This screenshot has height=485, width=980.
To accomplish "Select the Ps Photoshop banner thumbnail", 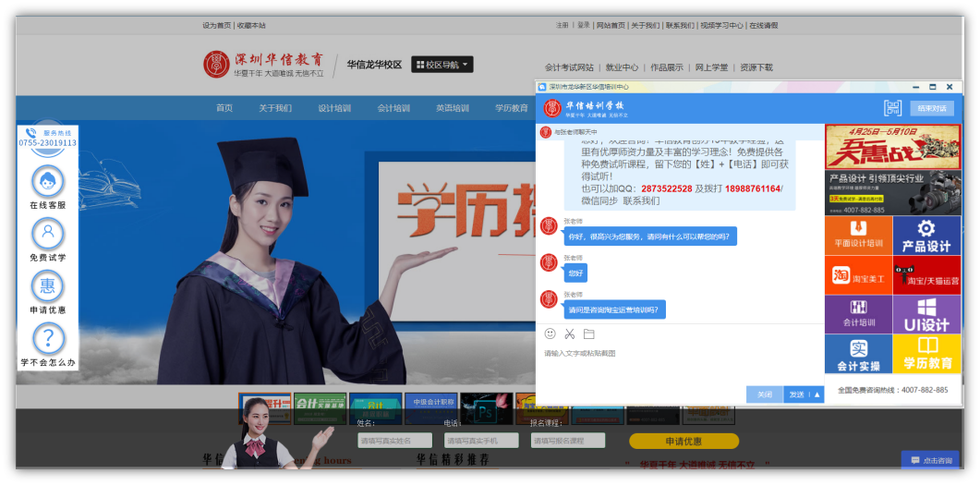I will pyautogui.click(x=486, y=408).
